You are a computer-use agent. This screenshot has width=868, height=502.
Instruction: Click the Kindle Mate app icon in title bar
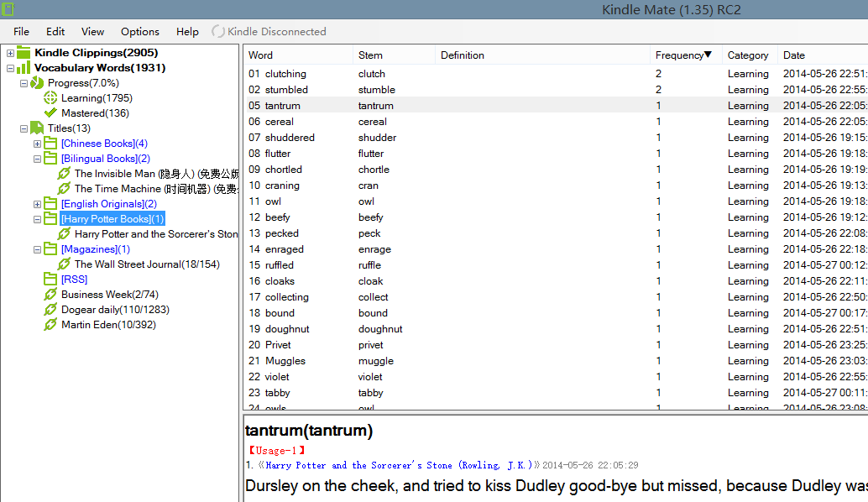(x=8, y=9)
